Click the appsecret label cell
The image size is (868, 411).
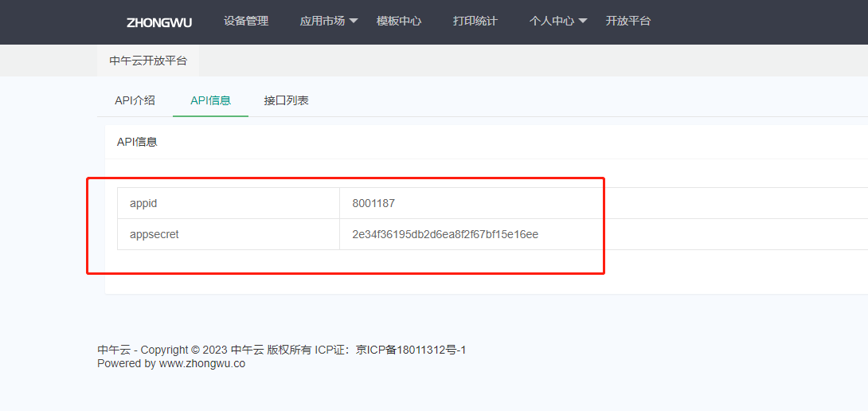pos(229,234)
